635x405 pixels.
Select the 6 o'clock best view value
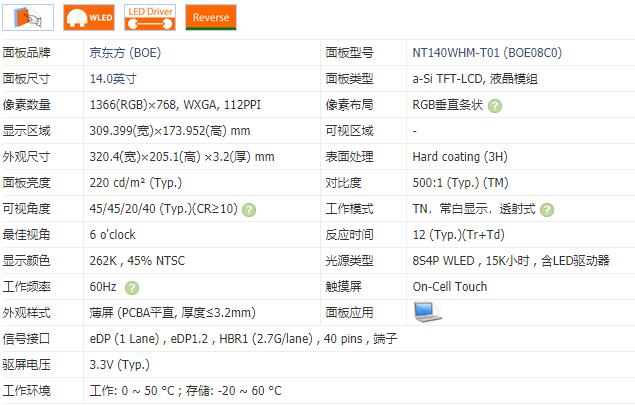[113, 234]
